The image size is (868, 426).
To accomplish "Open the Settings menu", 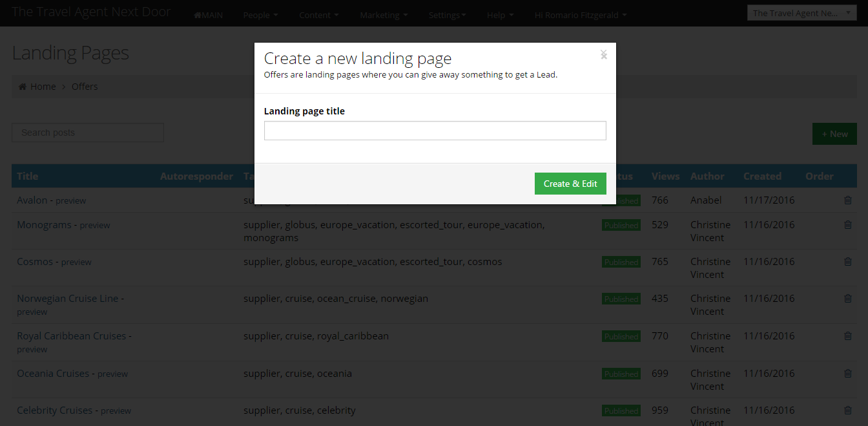I will 447,16.
